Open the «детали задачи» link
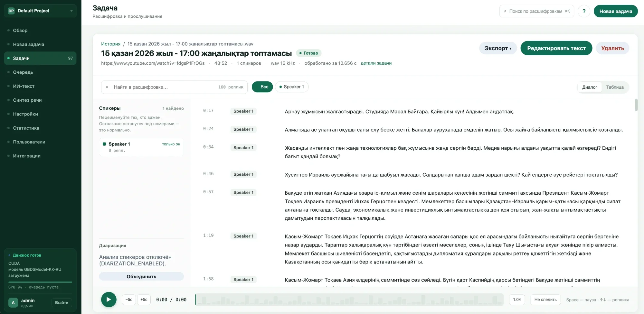644x314 pixels. 376,63
